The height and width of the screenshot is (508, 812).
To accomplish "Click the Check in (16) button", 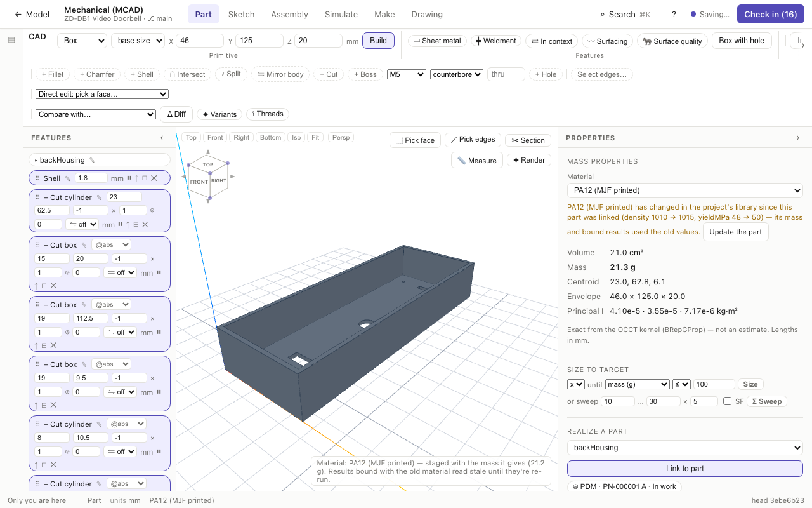I will [770, 14].
